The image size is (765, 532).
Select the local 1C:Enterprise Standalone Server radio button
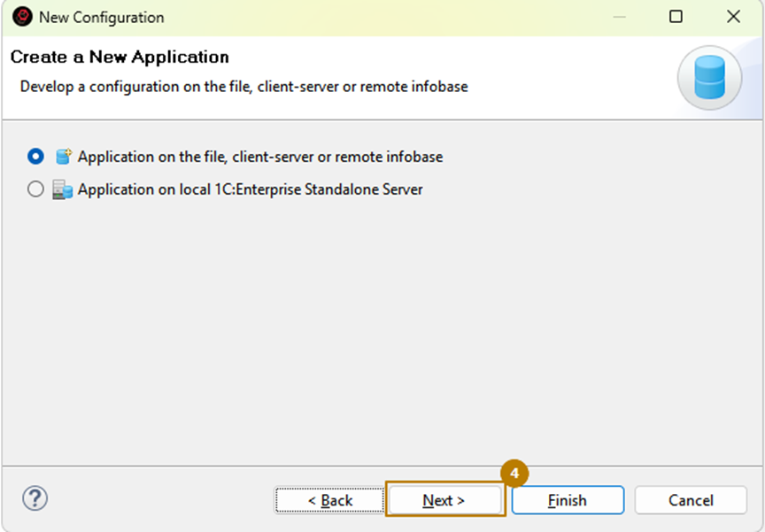[x=35, y=189]
